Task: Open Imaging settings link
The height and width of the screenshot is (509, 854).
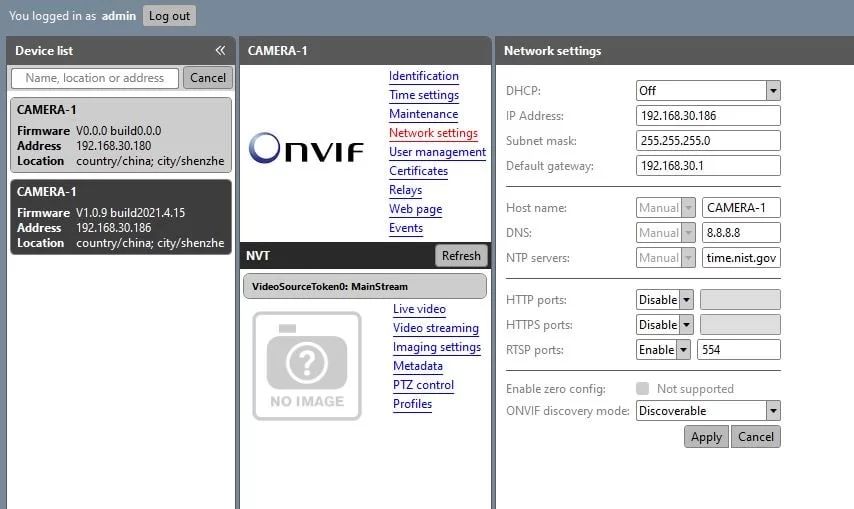Action: point(437,347)
